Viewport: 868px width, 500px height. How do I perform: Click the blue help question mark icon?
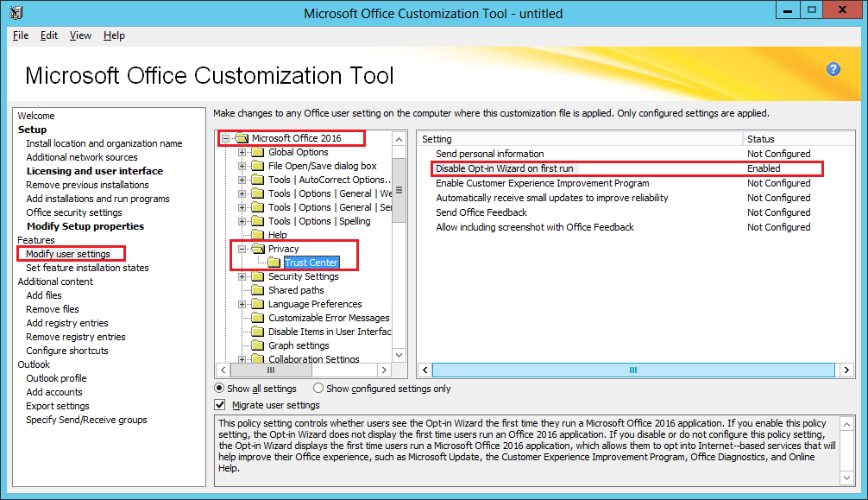pyautogui.click(x=833, y=69)
